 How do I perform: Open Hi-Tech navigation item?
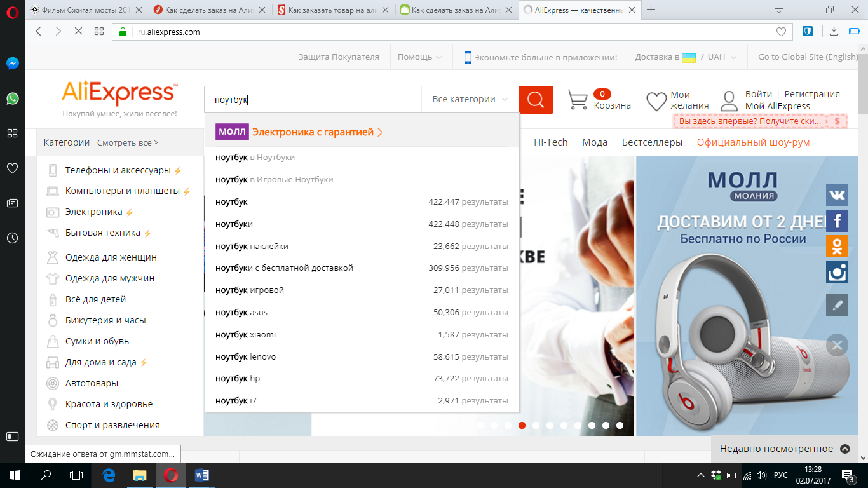pyautogui.click(x=550, y=142)
